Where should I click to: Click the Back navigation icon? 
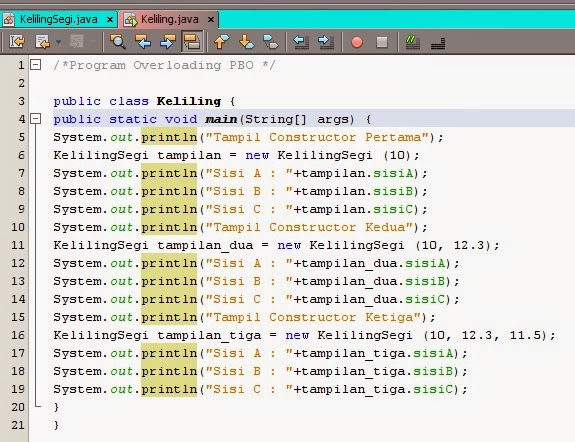click(43, 42)
